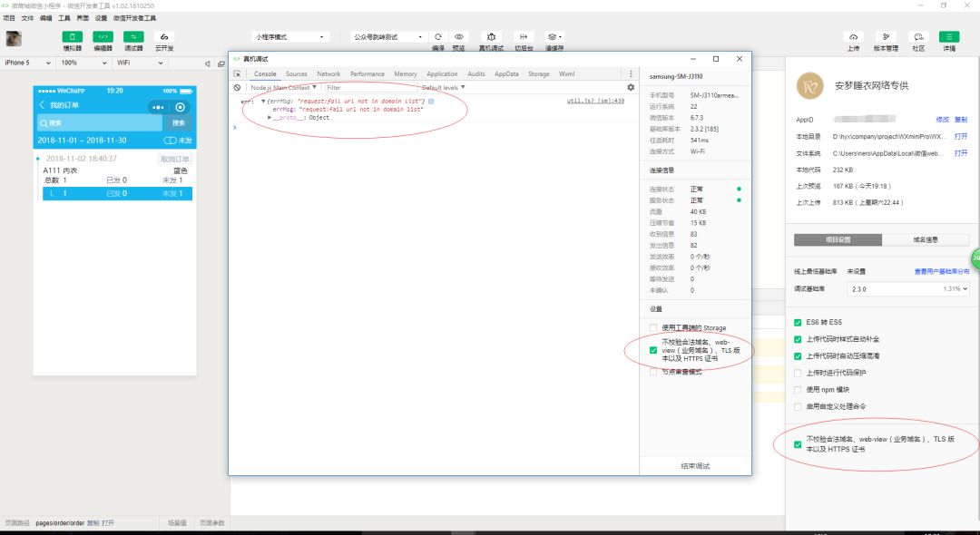Uncheck the ES6 转 ES5 option

[x=798, y=323]
